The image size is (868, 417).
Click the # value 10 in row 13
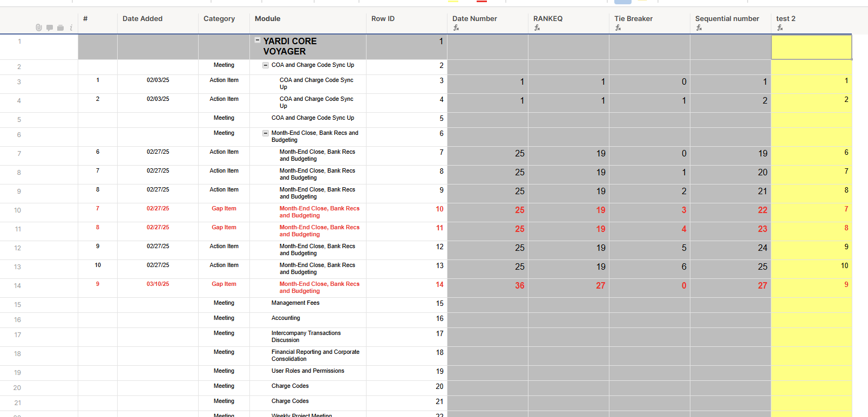[x=98, y=265]
